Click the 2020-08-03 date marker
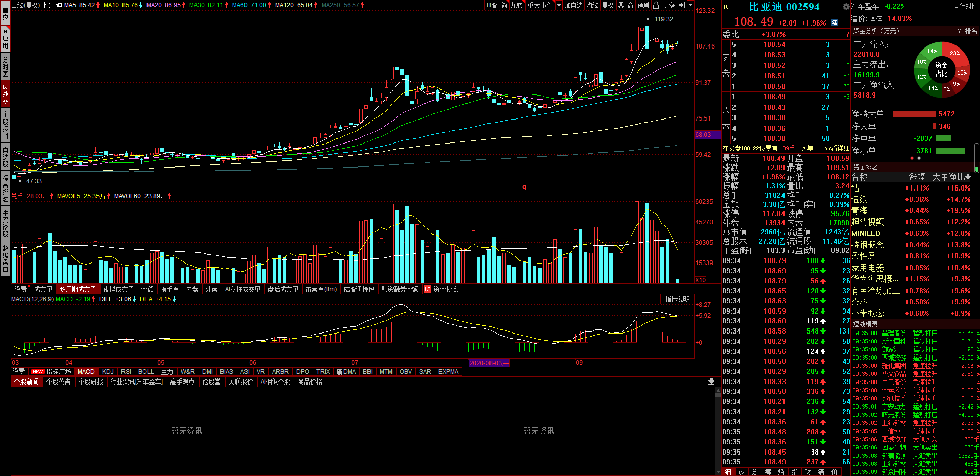980x476 pixels. coord(489,363)
